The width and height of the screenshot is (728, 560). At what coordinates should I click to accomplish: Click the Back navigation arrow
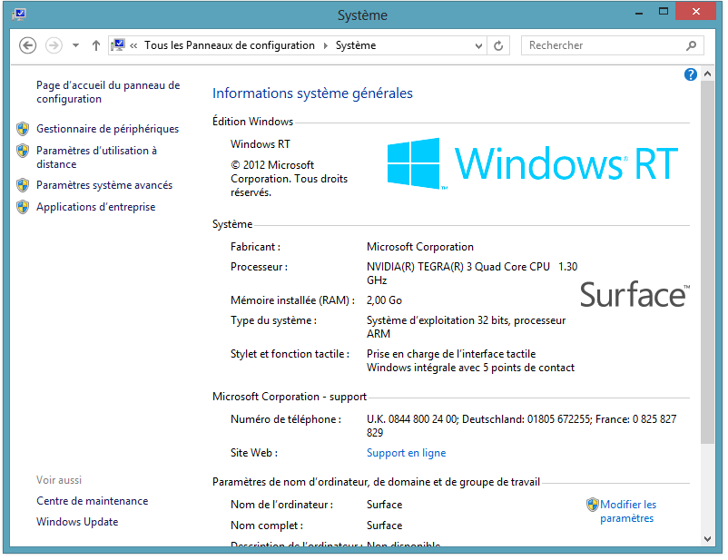[28, 45]
